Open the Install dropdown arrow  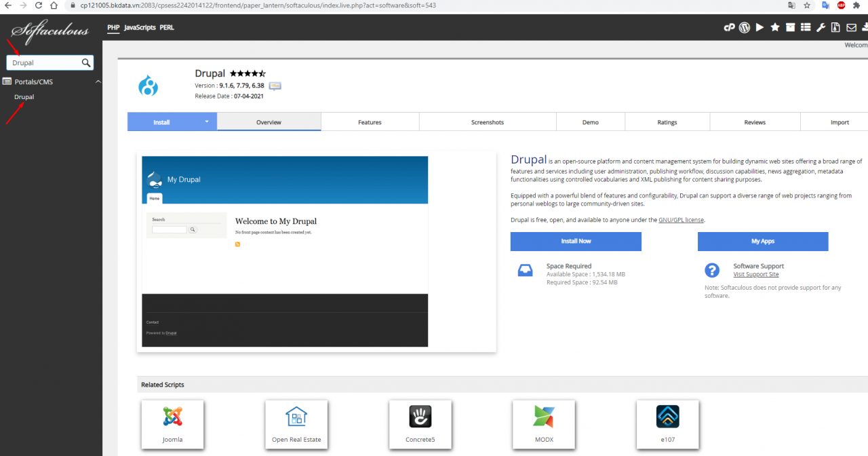click(x=207, y=122)
